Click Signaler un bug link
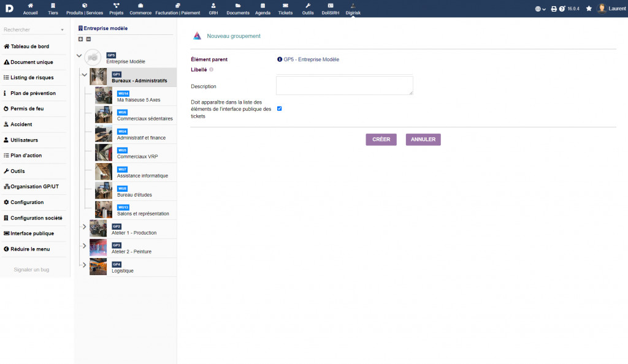Viewport: 628px width, 364px height. coord(31,270)
